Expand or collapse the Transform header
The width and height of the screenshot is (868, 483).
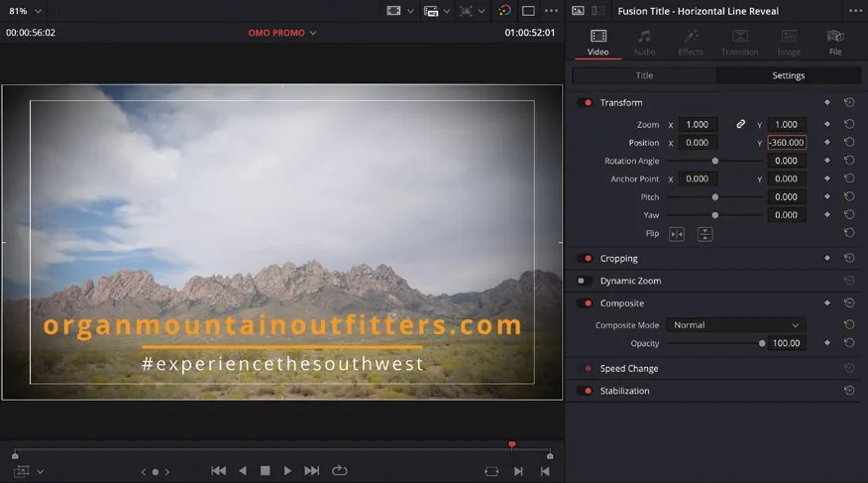coord(621,102)
